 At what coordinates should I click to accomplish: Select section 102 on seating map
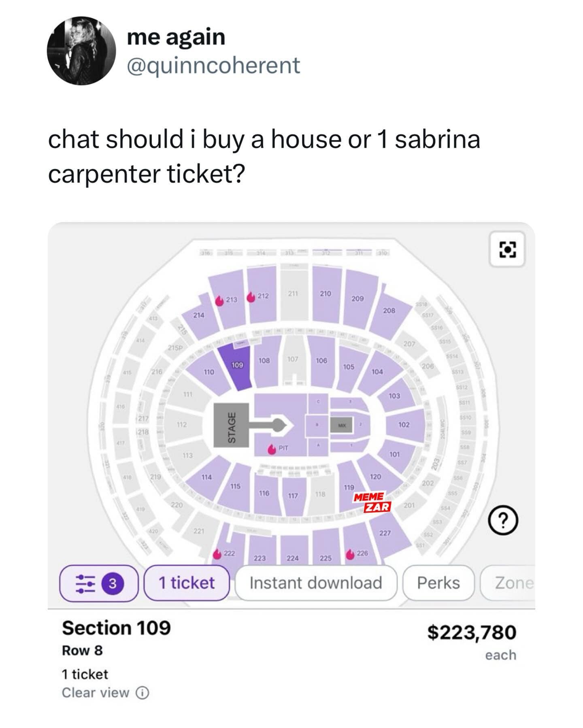tap(404, 424)
